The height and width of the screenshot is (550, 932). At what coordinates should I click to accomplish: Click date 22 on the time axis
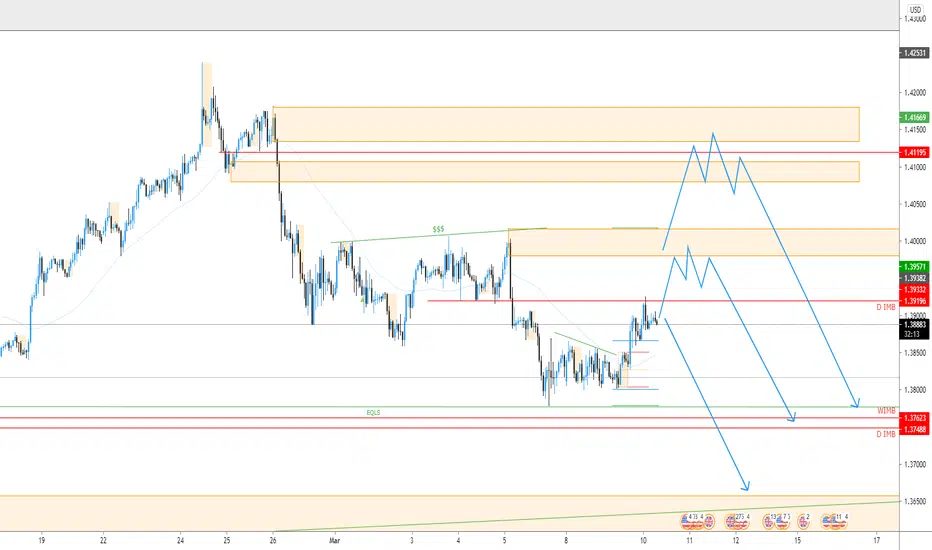tap(103, 540)
